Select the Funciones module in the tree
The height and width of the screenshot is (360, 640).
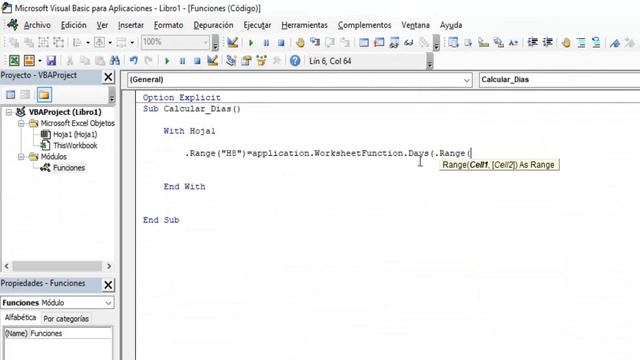tap(69, 167)
